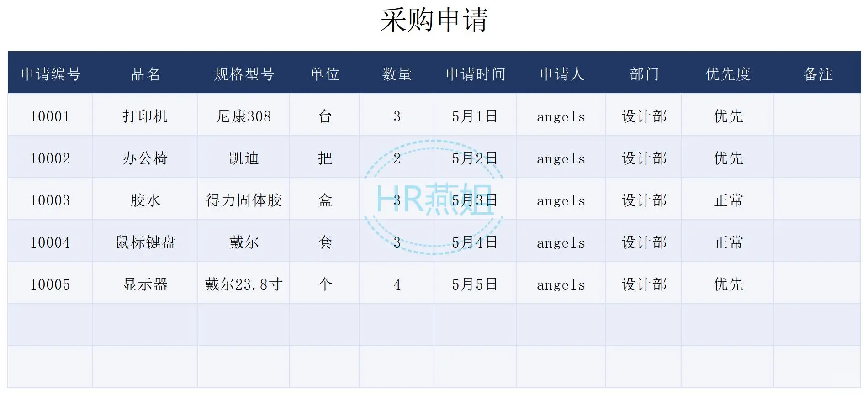The width and height of the screenshot is (868, 395).
Task: Select the 鼠标键盘 product cell
Action: pos(145,241)
